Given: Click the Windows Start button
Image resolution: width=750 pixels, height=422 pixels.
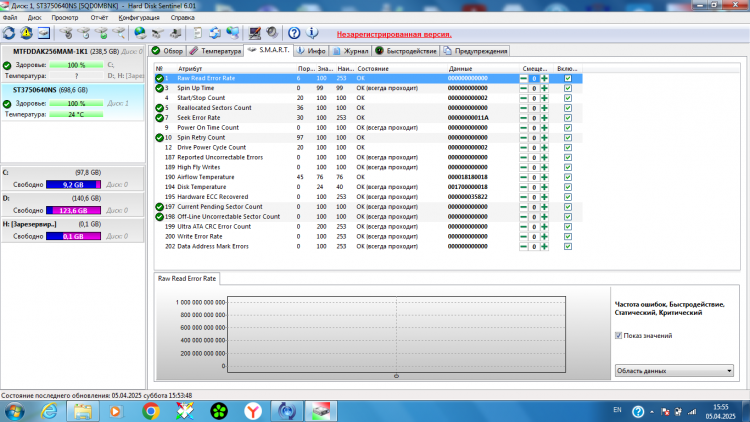Looking at the screenshot, I should (x=14, y=411).
